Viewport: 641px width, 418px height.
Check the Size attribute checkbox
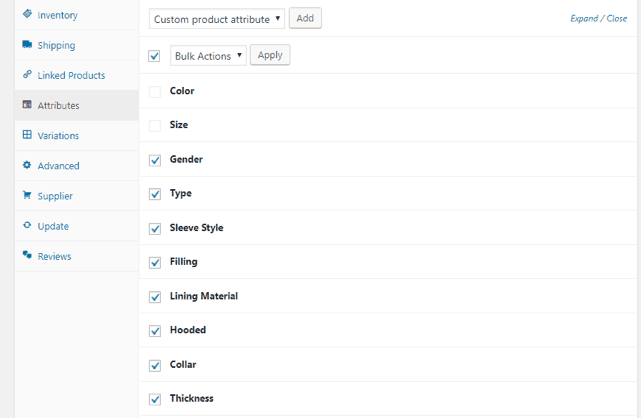pos(155,126)
